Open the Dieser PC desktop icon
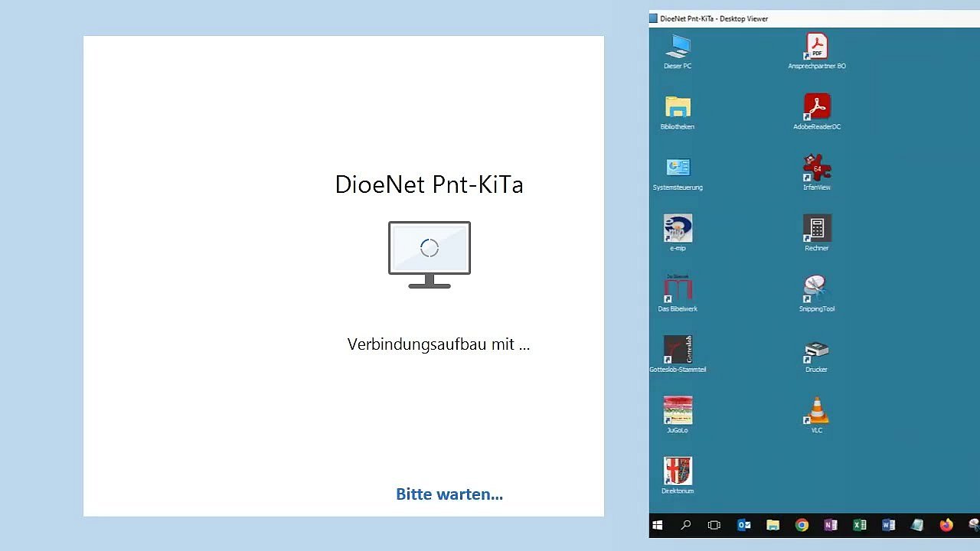Viewport: 980px width, 551px height. tap(678, 47)
